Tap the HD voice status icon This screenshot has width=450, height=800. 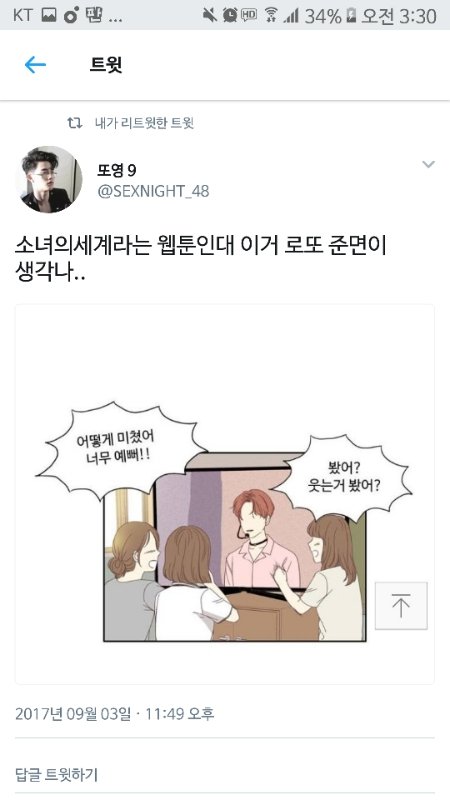(x=249, y=15)
